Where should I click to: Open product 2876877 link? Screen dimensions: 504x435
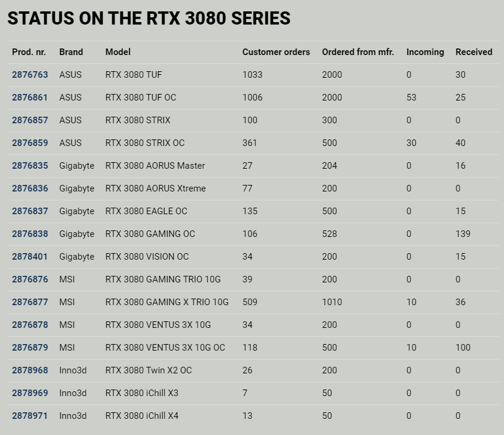coord(30,302)
